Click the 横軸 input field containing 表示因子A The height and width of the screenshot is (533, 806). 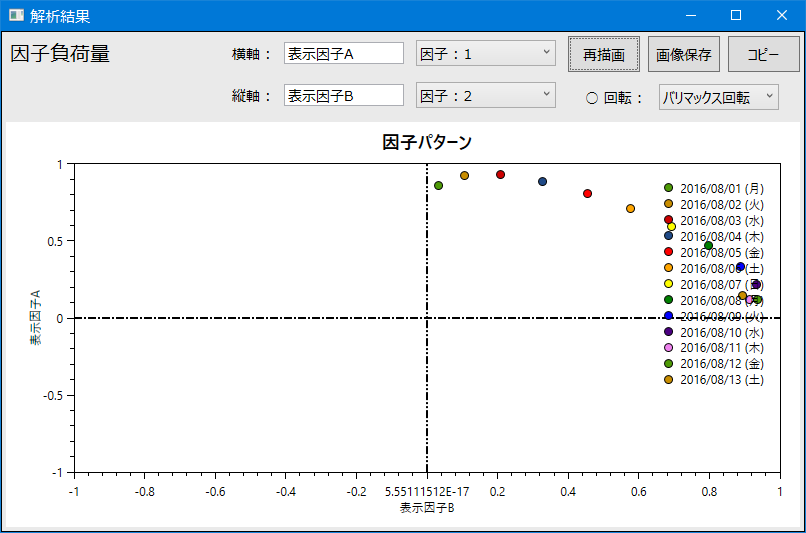pos(344,53)
